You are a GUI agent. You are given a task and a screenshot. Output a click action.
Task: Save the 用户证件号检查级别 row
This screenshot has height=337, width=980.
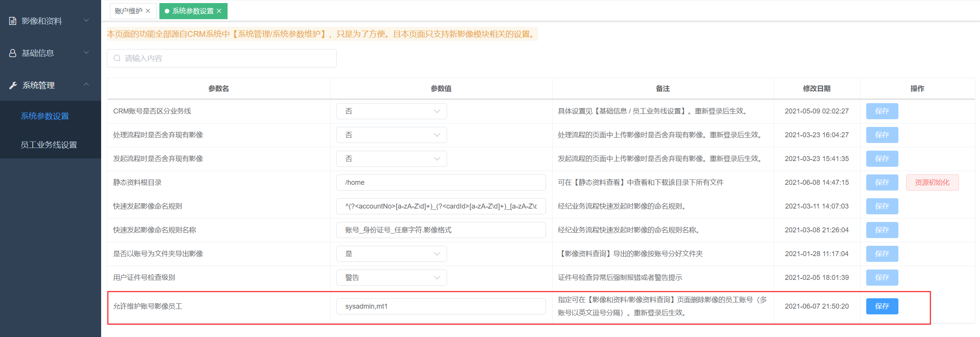click(x=882, y=278)
